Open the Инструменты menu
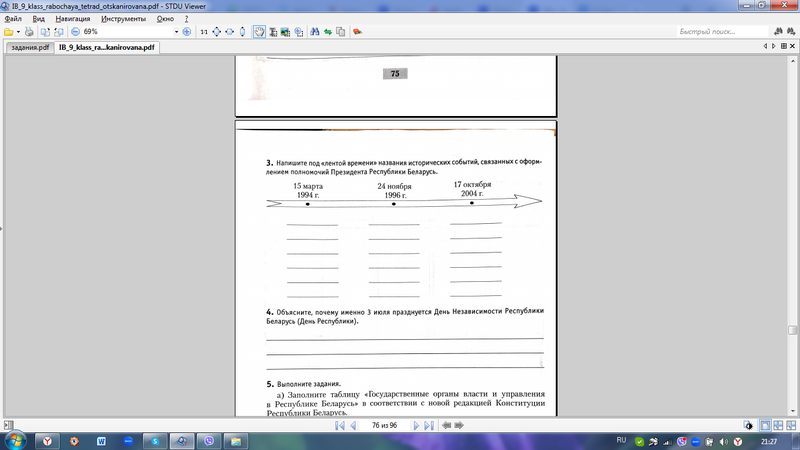The image size is (800, 450). coord(123,19)
